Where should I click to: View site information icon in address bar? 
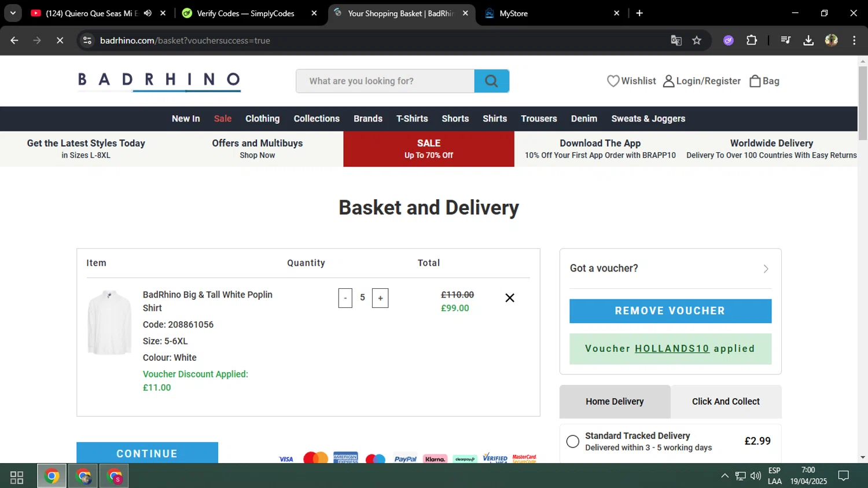(x=87, y=41)
